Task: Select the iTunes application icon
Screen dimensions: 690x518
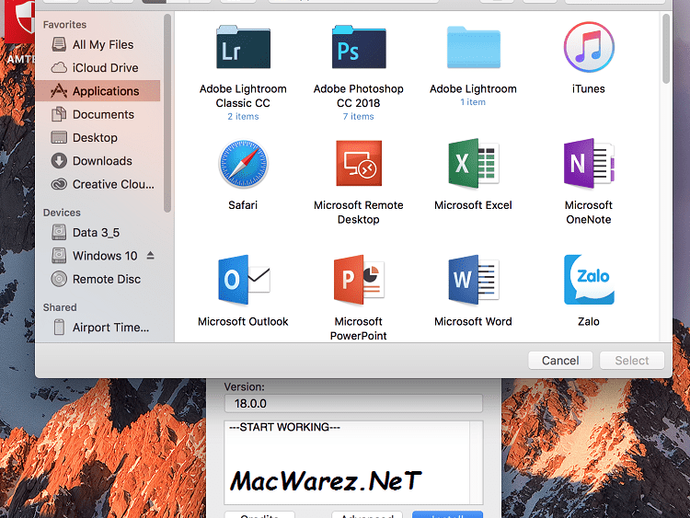Action: 589,47
